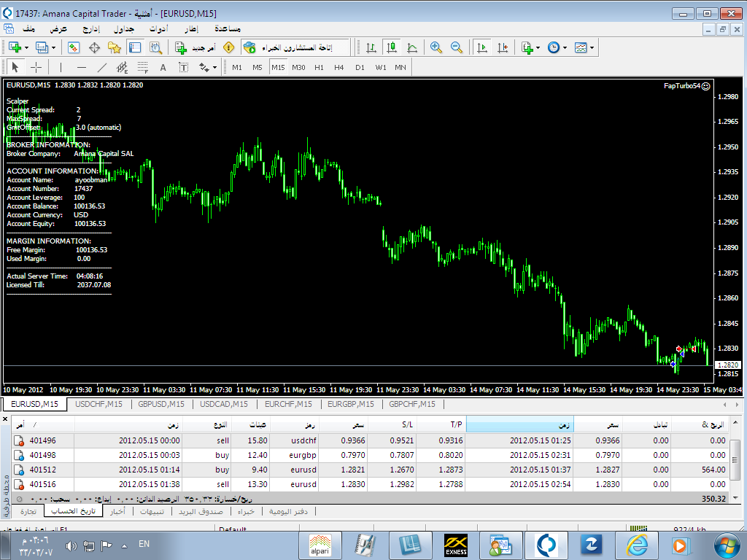
Task: Sort history by the T/P column header
Action: (441, 425)
